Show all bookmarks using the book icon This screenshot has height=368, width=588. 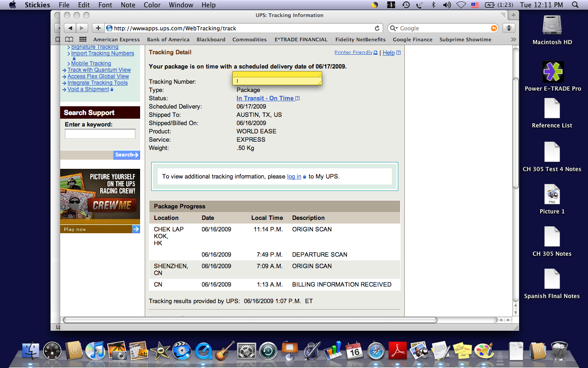pos(69,40)
